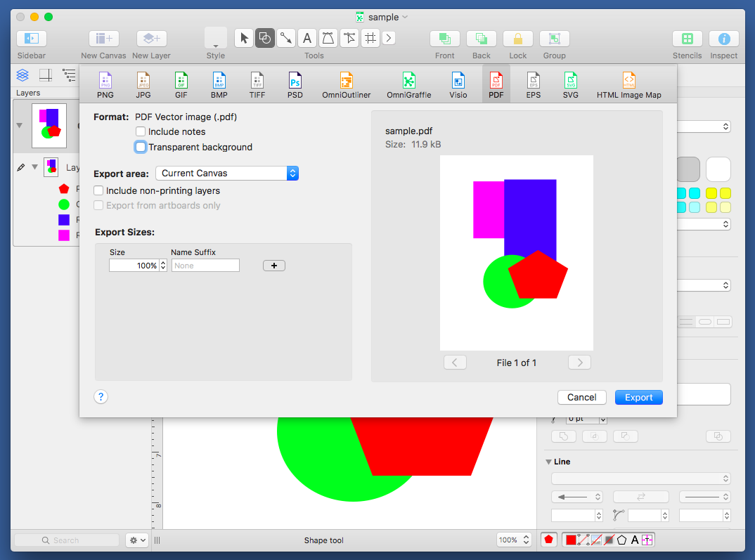Switch to SVG export format
The image size is (755, 560).
click(x=570, y=84)
